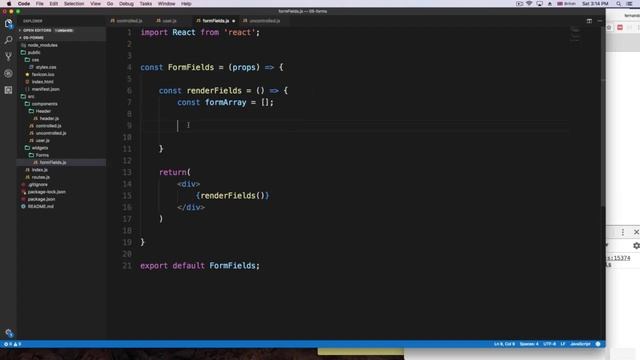Open the Selection menu
The image size is (640, 360).
pos(74,4)
